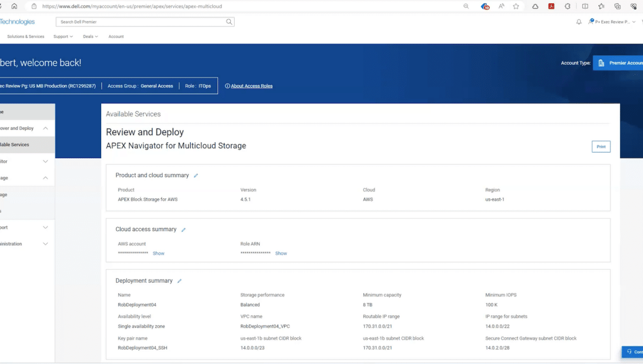Click Premier Account type button

pyautogui.click(x=618, y=63)
